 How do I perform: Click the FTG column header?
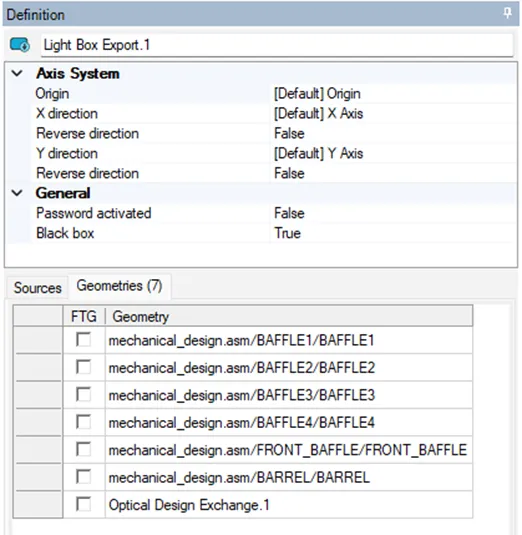coord(84,316)
